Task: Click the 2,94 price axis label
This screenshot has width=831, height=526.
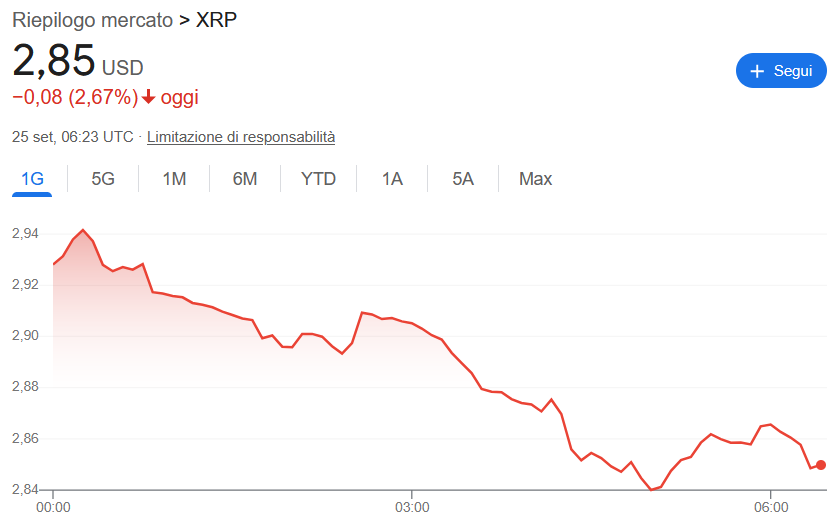Action: [x=25, y=233]
